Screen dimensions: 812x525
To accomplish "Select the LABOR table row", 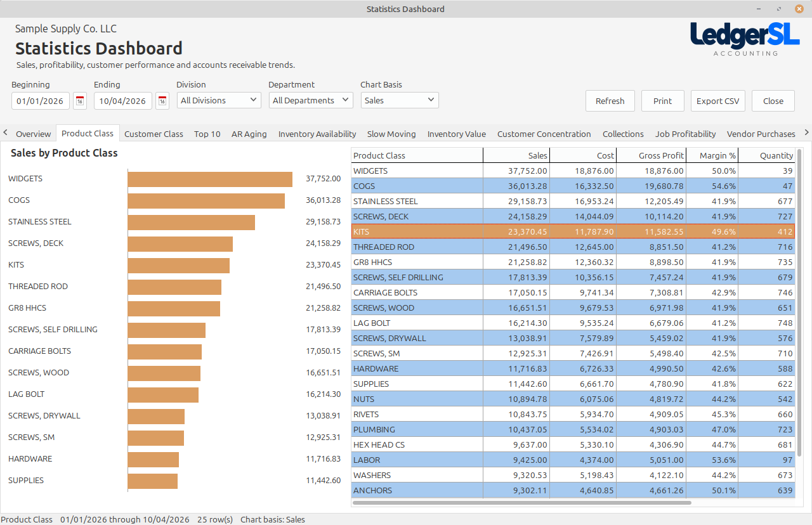I will click(x=573, y=460).
